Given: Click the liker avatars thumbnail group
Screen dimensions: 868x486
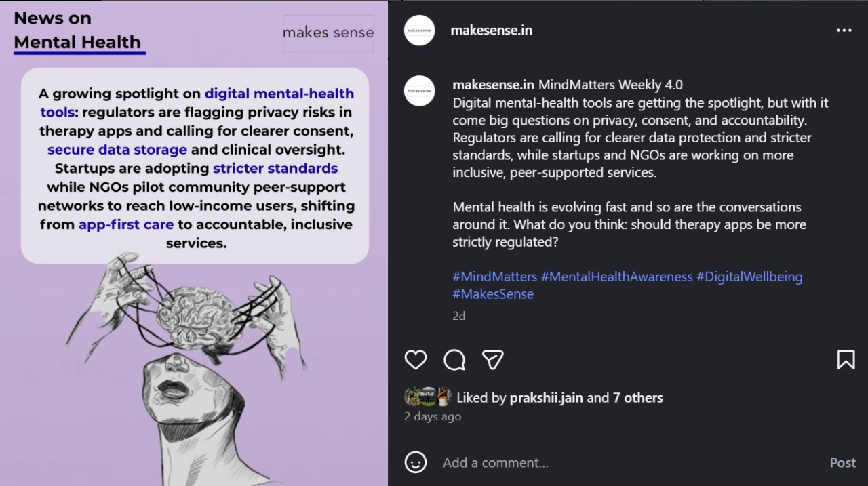Looking at the screenshot, I should [427, 397].
